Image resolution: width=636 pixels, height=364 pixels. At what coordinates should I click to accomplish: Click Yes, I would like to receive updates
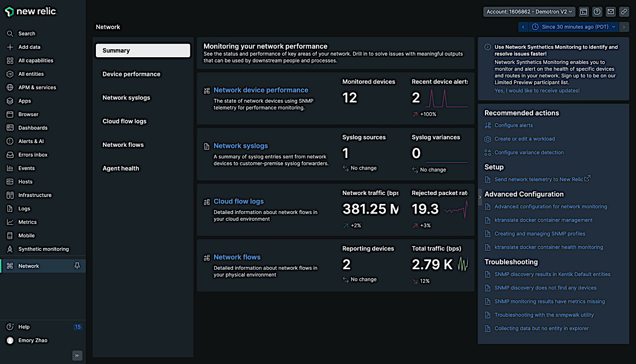(537, 91)
